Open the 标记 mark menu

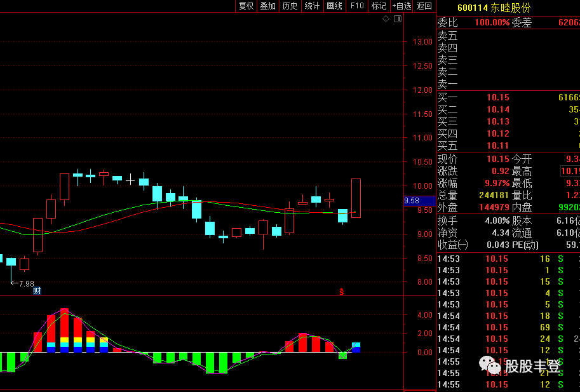379,6
